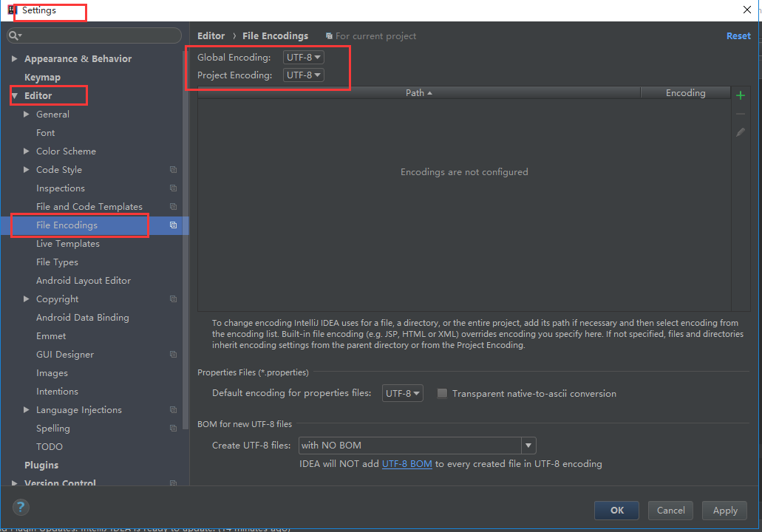Image resolution: width=762 pixels, height=532 pixels.
Task: Click the Editor breadcrumb link
Action: pyautogui.click(x=211, y=35)
